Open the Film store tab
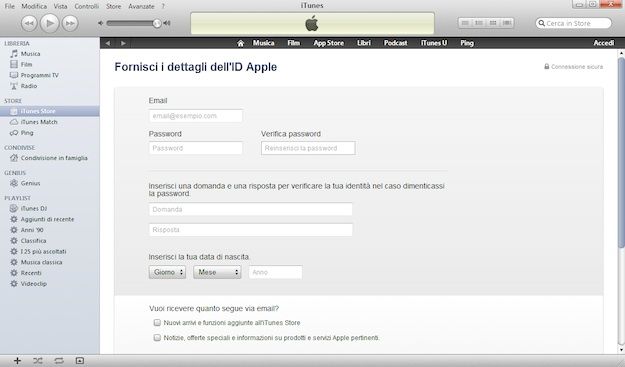Image resolution: width=625 pixels, height=367 pixels. click(x=293, y=43)
